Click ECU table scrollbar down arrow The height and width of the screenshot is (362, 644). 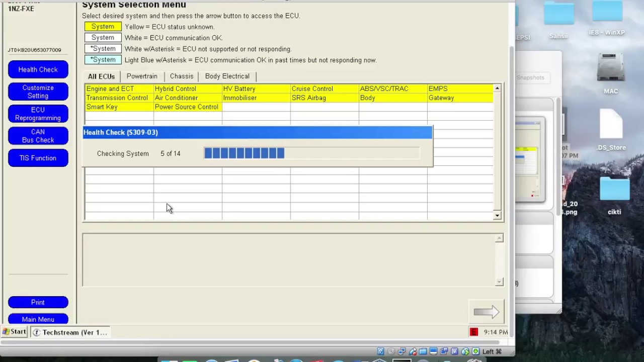[x=497, y=216]
